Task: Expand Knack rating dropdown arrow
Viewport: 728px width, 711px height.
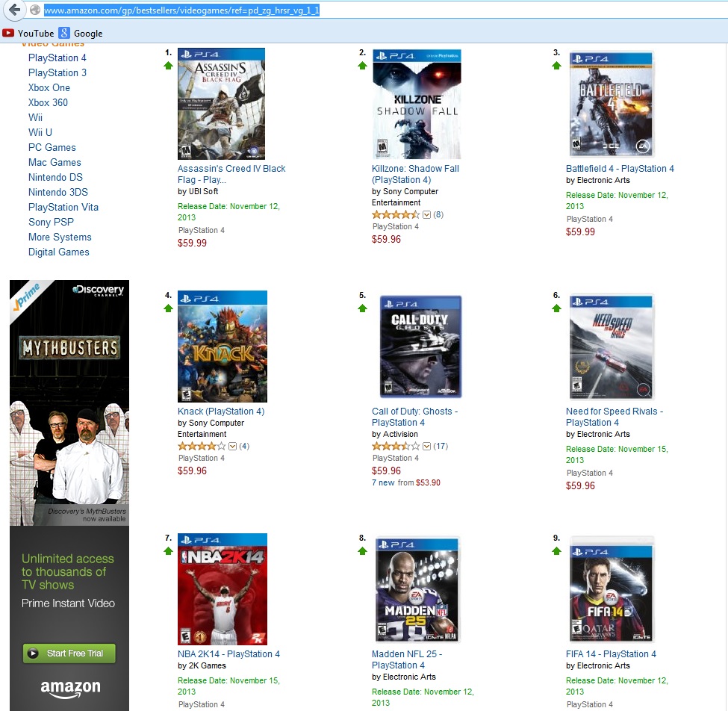Action: (x=233, y=447)
